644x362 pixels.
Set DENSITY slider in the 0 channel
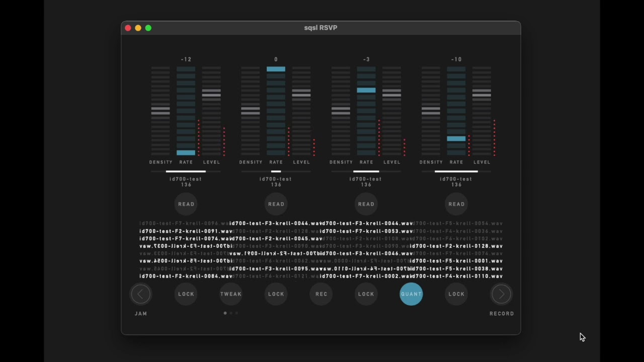coord(251,111)
